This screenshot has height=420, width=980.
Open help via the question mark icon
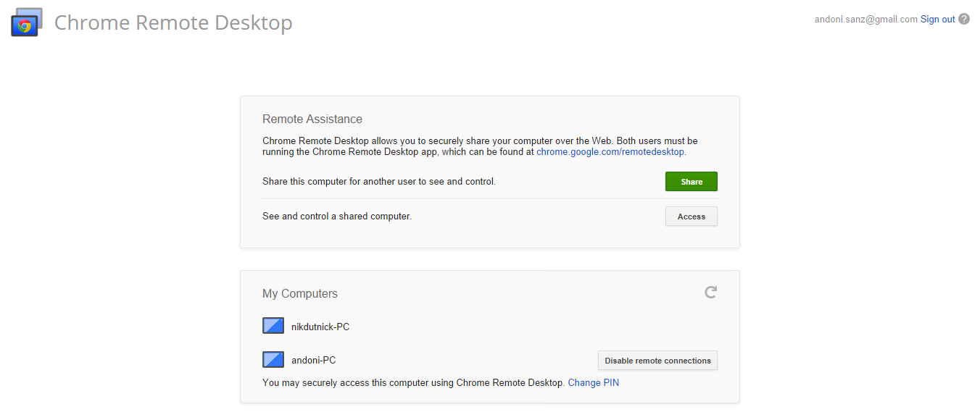[964, 20]
